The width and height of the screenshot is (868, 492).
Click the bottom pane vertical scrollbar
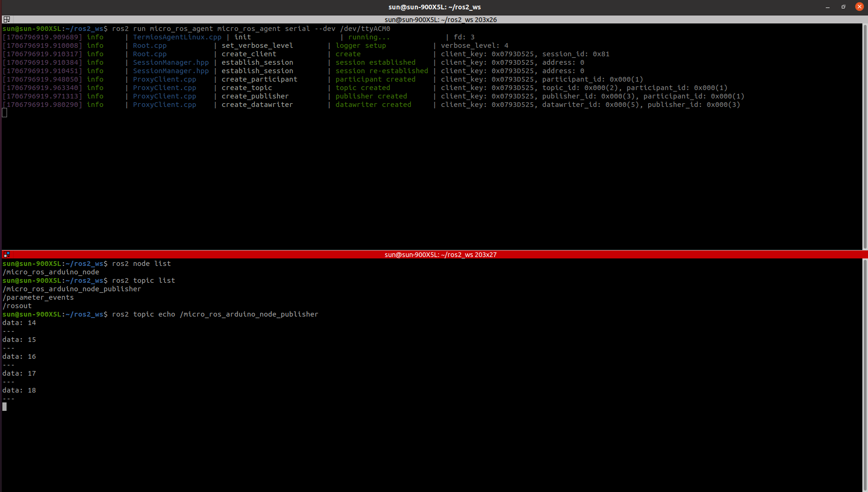pyautogui.click(x=865, y=375)
